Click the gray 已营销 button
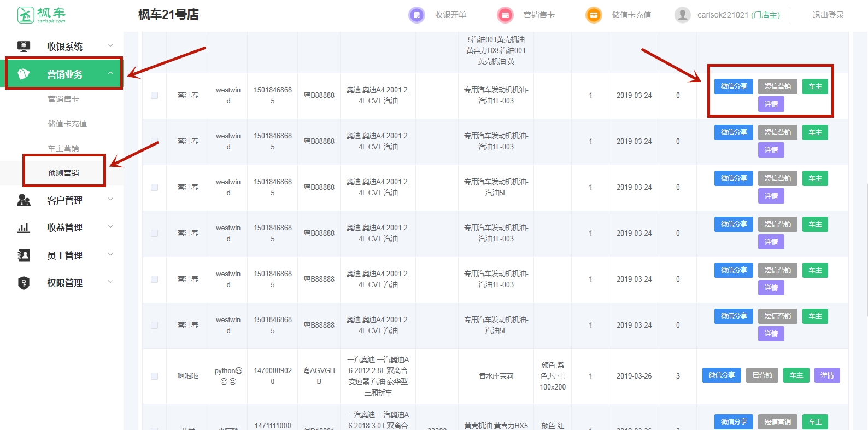 (x=762, y=375)
